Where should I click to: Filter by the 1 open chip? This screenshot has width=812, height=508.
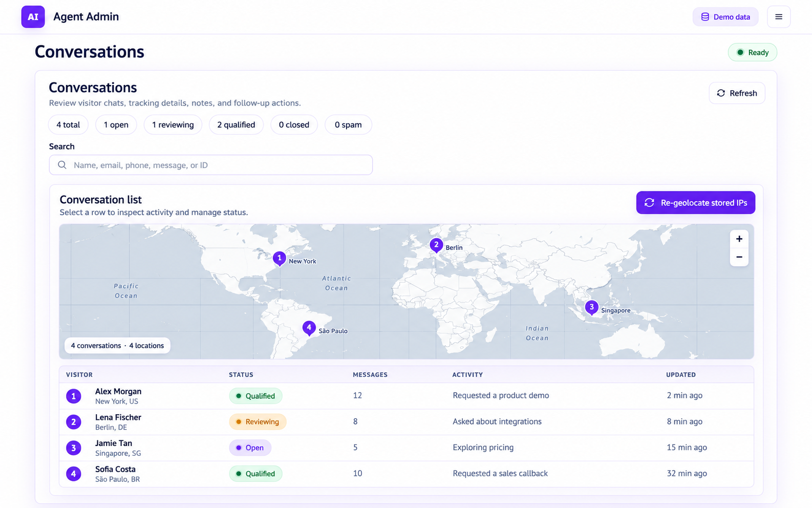point(116,125)
